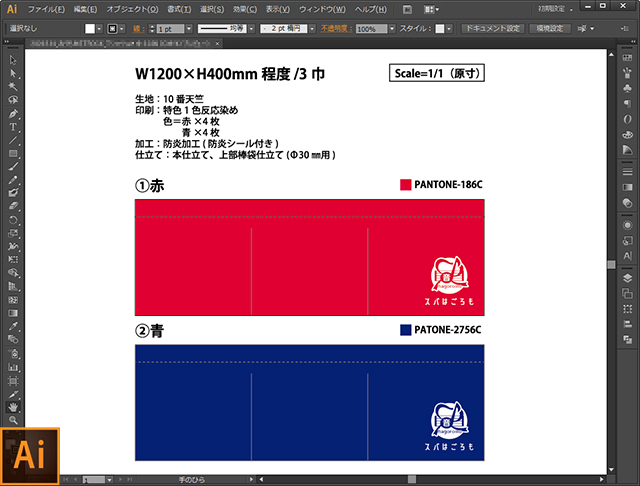Select the Column Graph tool
Image resolution: width=640 pixels, height=486 pixels.
coord(13,367)
